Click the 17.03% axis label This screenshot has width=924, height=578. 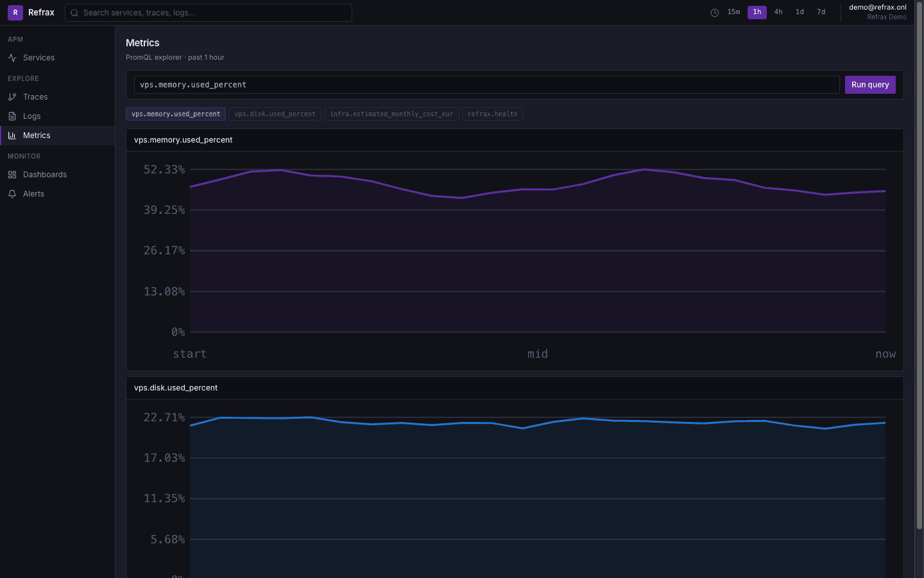click(164, 458)
